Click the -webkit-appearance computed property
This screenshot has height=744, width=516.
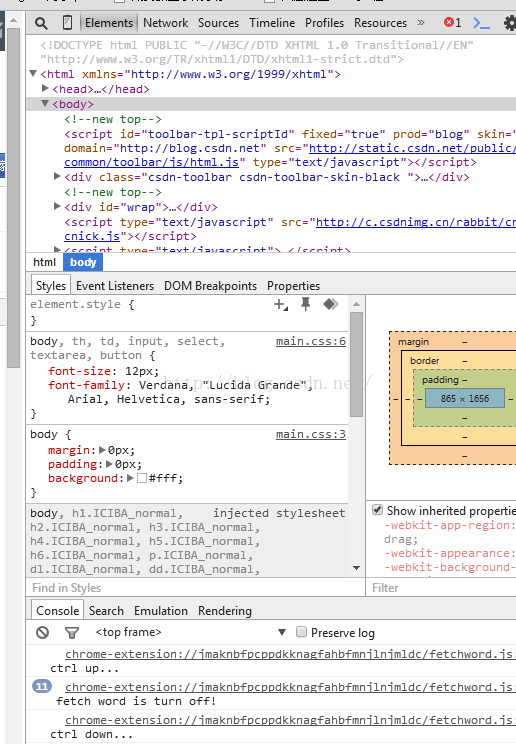pos(450,553)
